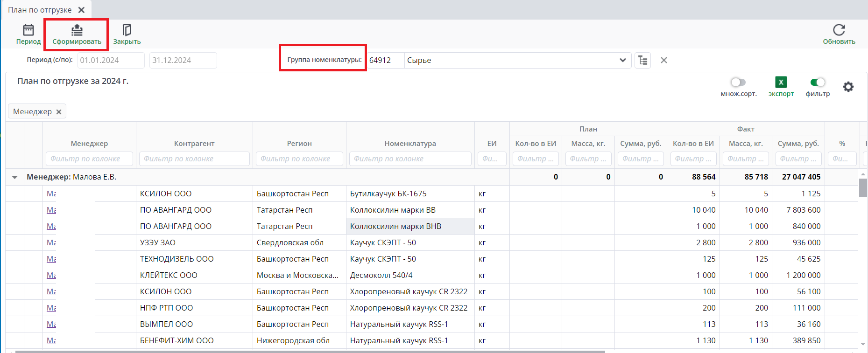The width and height of the screenshot is (868, 353).
Task: Enable the множ.сорт. toggle switch
Action: 738,83
